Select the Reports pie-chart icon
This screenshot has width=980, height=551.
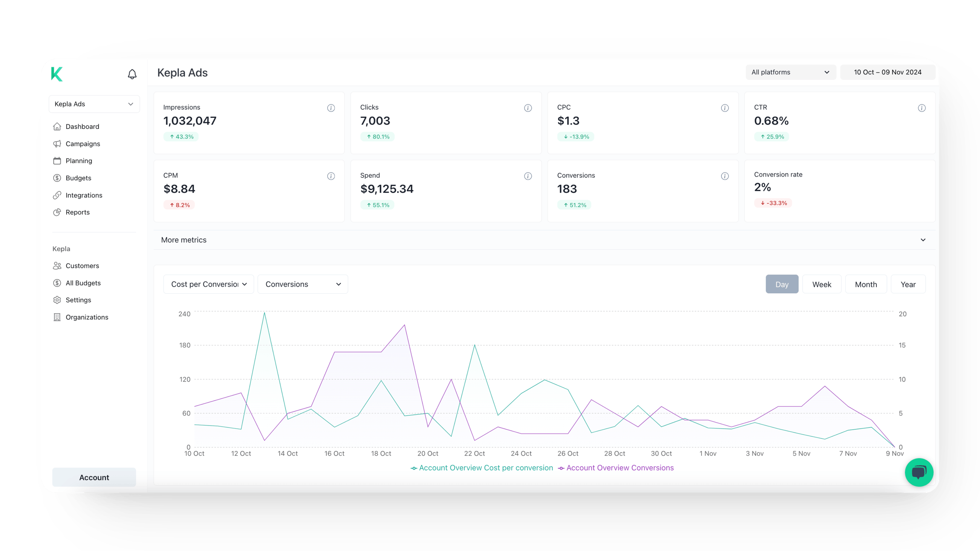(57, 212)
